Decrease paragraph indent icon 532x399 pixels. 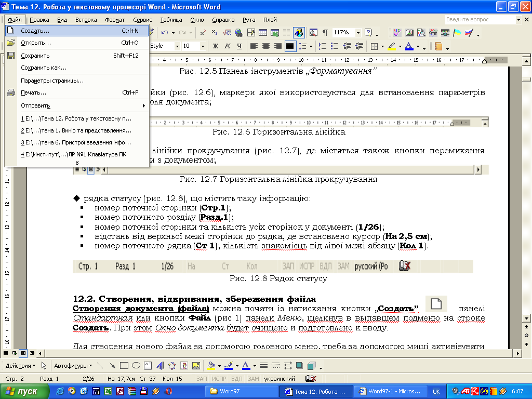[x=347, y=46]
